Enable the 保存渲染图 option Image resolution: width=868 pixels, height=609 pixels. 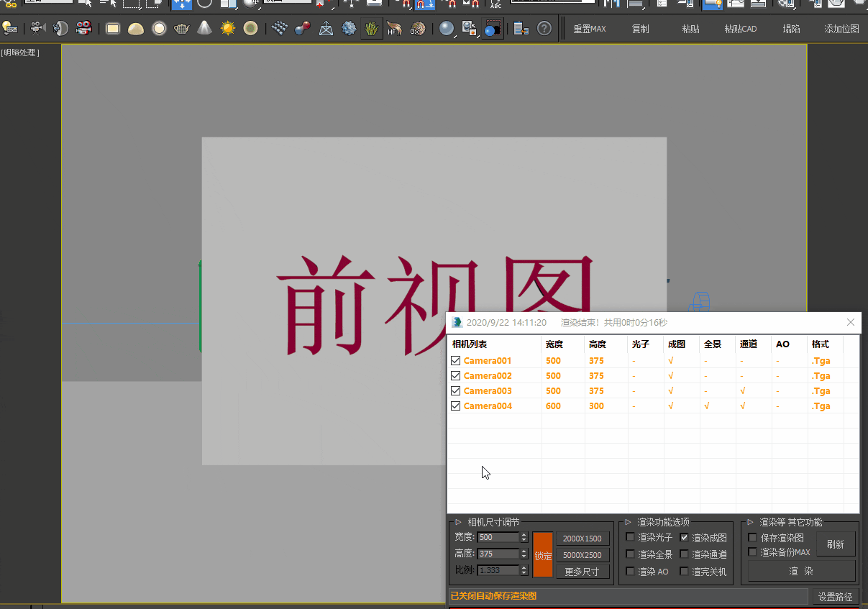(x=752, y=537)
